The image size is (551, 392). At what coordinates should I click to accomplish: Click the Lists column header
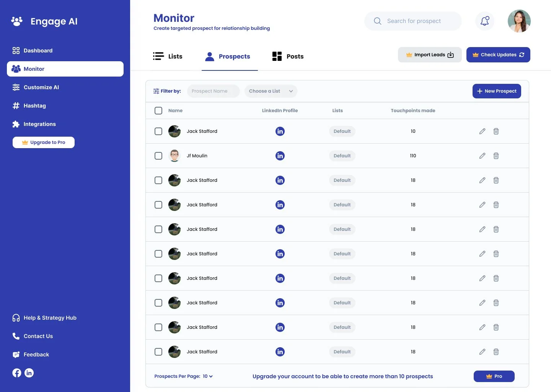pyautogui.click(x=337, y=111)
